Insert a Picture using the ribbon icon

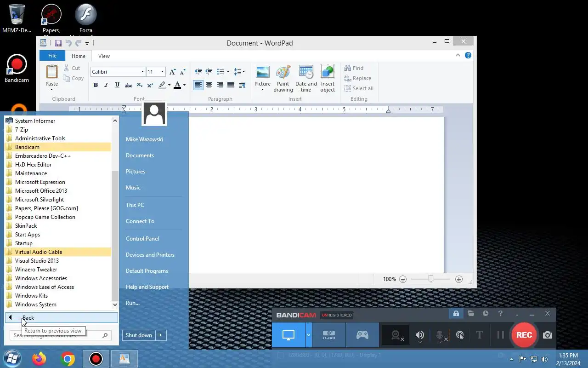(262, 72)
